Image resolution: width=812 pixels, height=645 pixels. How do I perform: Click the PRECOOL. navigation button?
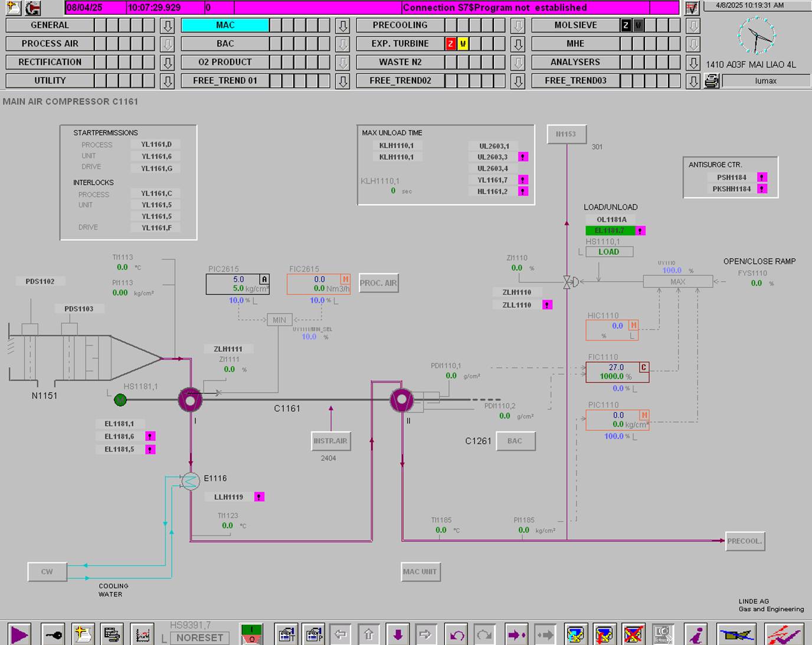click(x=745, y=541)
